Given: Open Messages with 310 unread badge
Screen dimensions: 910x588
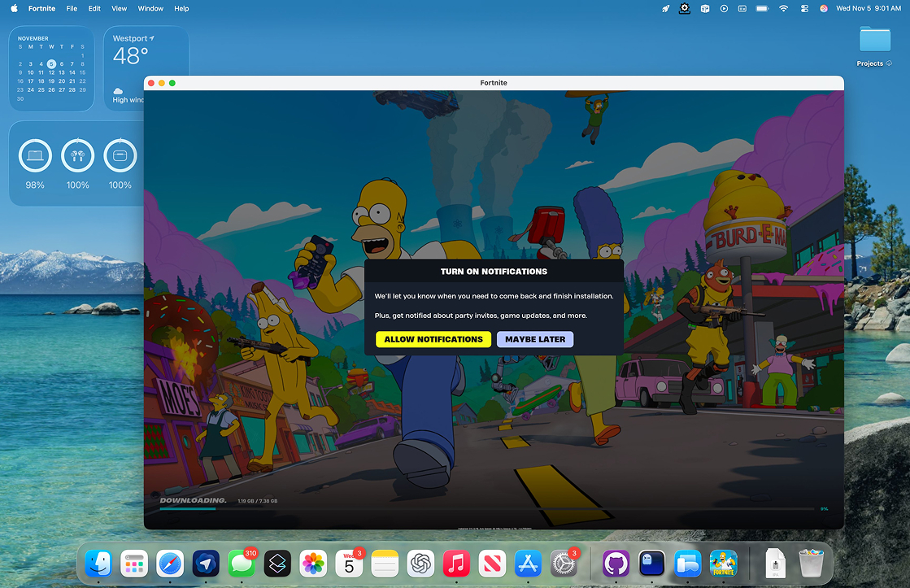Looking at the screenshot, I should tap(242, 563).
